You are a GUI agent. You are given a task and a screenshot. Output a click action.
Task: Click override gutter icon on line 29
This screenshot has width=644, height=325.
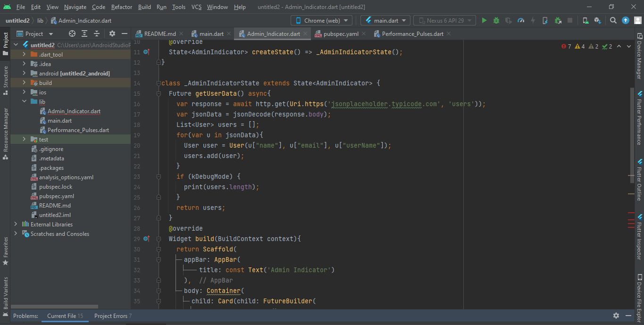[146, 239]
